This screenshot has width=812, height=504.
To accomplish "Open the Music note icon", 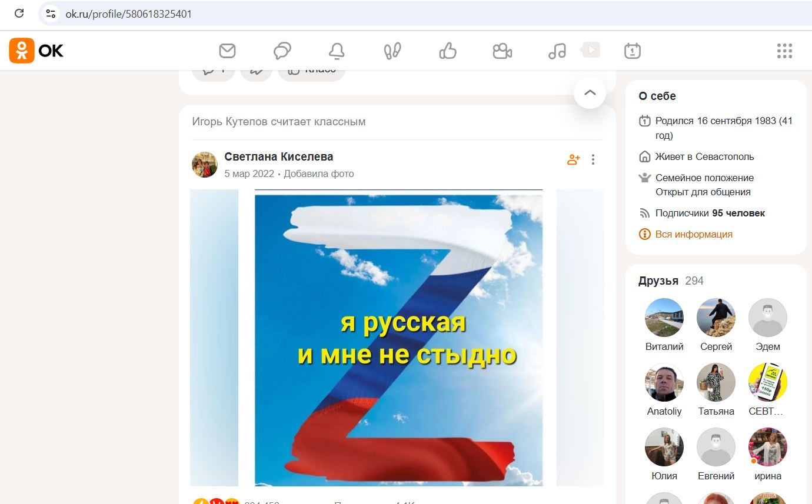I will click(x=557, y=51).
